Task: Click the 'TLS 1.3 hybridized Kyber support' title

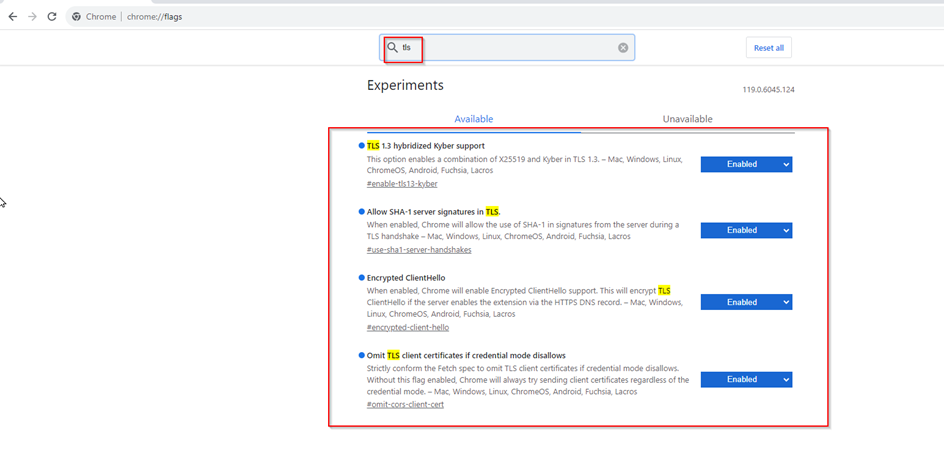Action: 426,146
